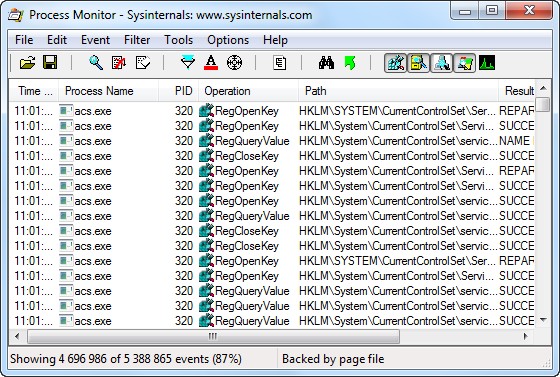
Task: Click the crosshair target icon for windows
Action: point(234,63)
